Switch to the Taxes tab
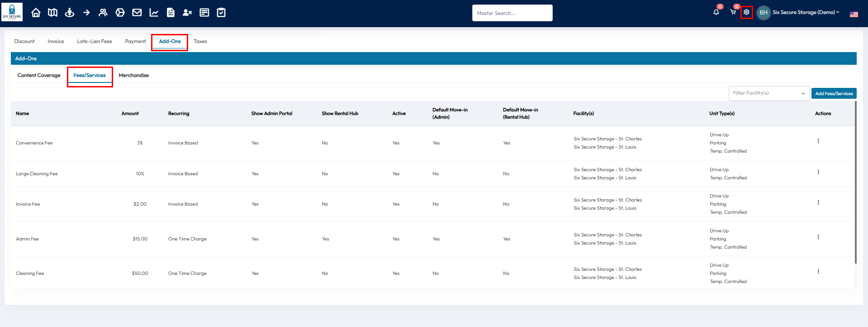 200,42
